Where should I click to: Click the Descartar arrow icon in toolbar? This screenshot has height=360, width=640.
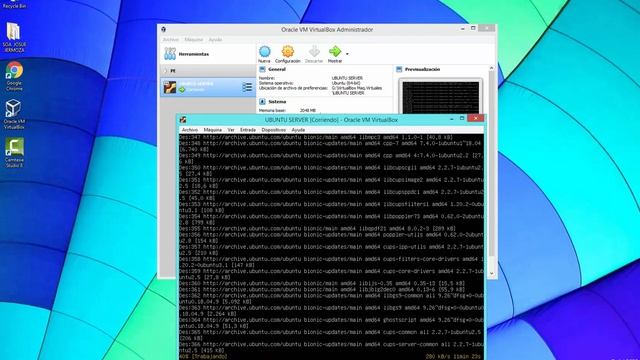click(x=314, y=51)
